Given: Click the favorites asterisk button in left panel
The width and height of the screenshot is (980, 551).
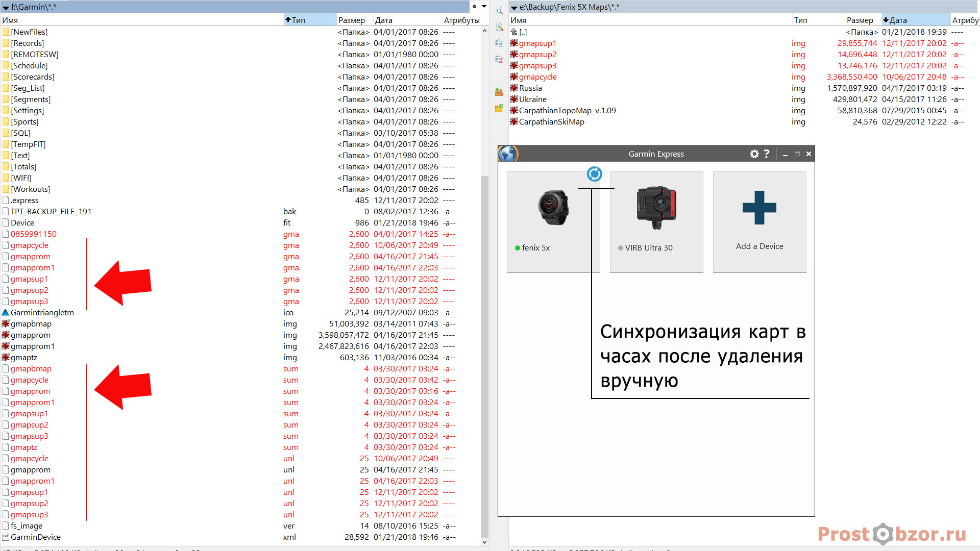Looking at the screenshot, I should coord(474,7).
